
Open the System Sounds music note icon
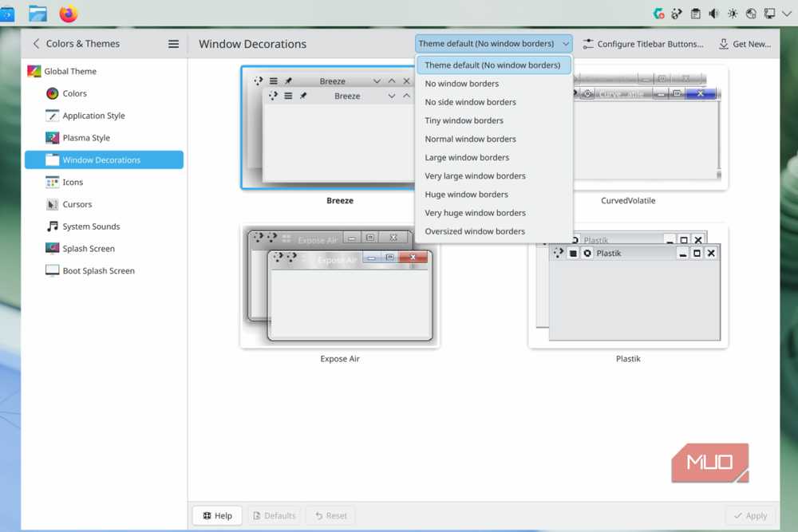[x=53, y=227]
